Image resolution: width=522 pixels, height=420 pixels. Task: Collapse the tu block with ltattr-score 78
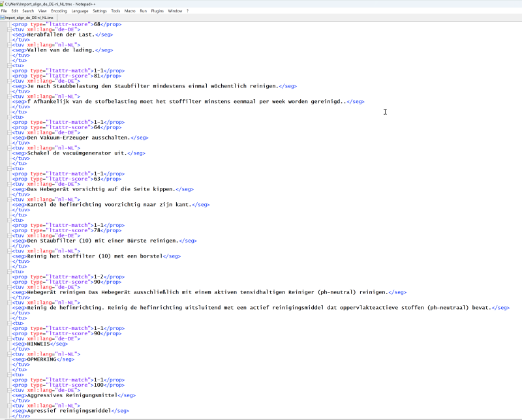tap(10, 220)
